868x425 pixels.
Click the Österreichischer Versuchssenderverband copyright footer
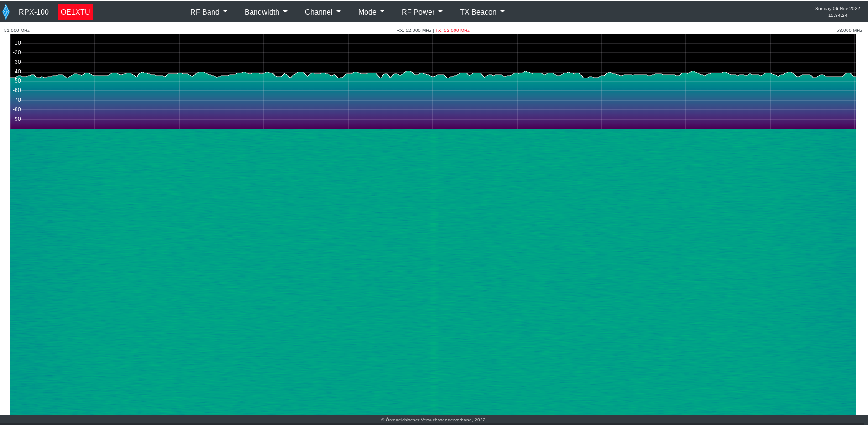pos(433,420)
